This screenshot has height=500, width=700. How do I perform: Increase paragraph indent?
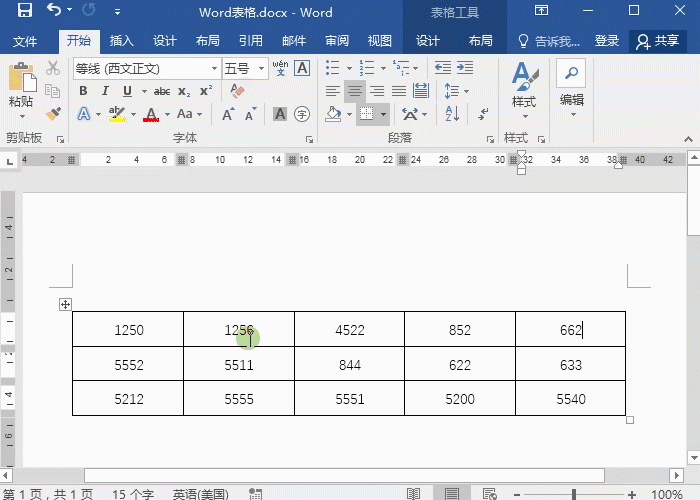465,68
